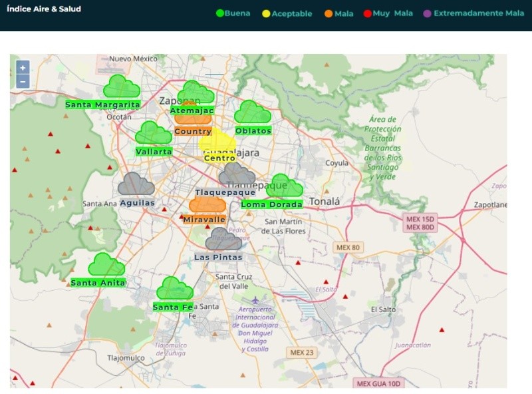Image resolution: width=532 pixels, height=394 pixels.
Task: Click the Santa Margarita green cloud icon
Action: click(x=121, y=87)
